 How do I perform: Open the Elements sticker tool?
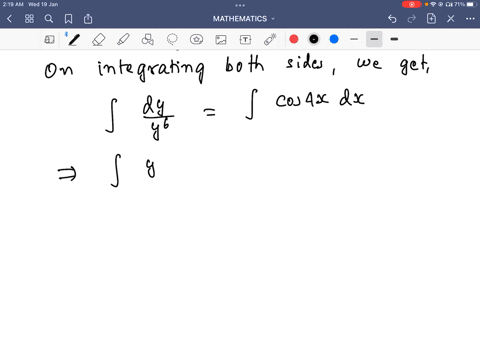pyautogui.click(x=196, y=39)
